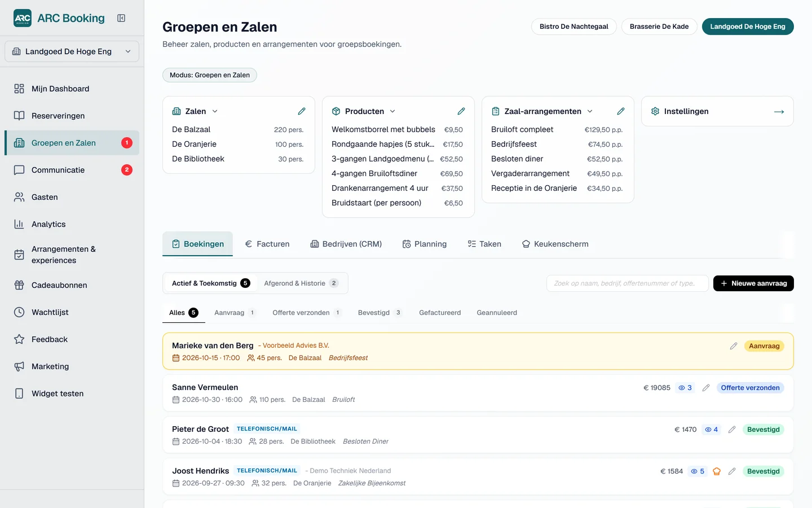Click Voorbeeld Advies B.V. company name
812x508 pixels.
pyautogui.click(x=295, y=345)
